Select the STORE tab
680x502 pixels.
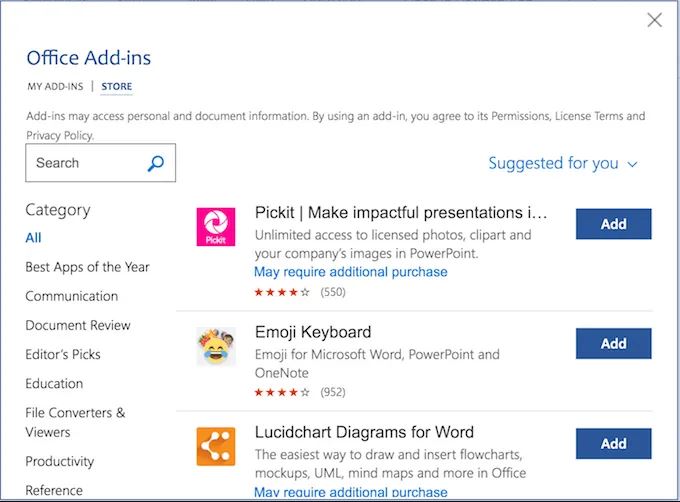[117, 87]
